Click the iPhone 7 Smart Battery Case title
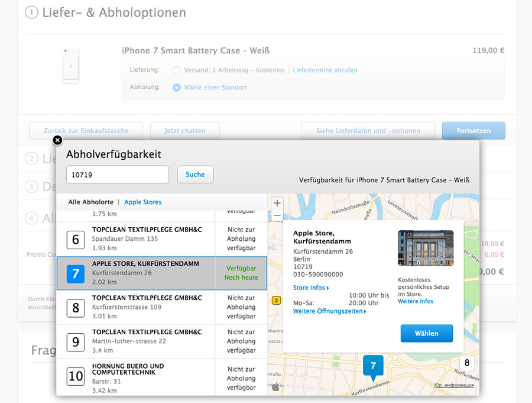Image resolution: width=532 pixels, height=403 pixels. point(196,51)
